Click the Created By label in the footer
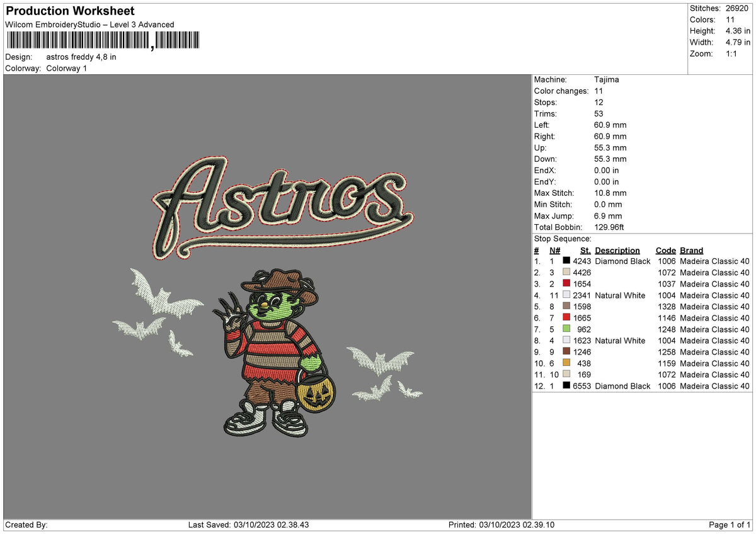This screenshot has width=756, height=534. pyautogui.click(x=26, y=525)
